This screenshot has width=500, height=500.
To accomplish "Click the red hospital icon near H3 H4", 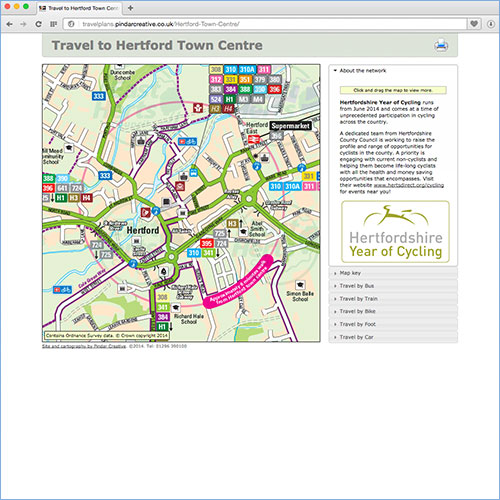I will click(x=198, y=108).
